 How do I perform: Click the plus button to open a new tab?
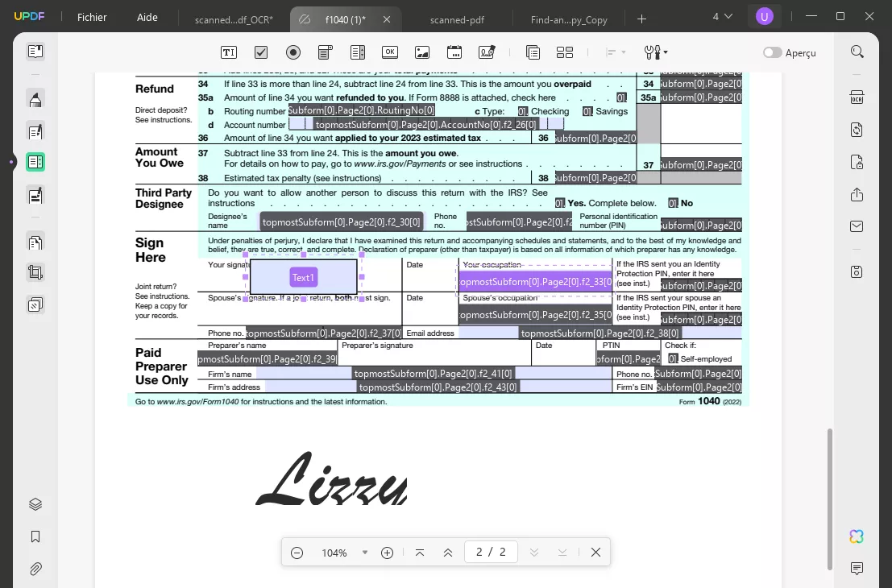(x=639, y=17)
